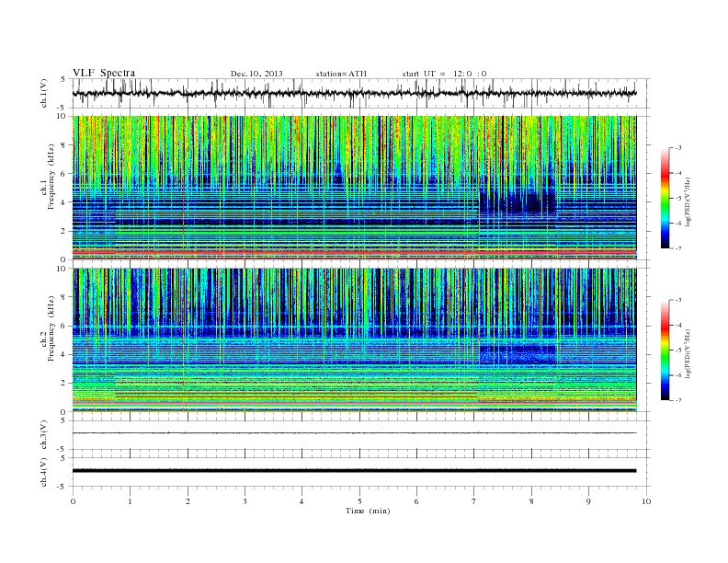
Task: Click the "1" tick on Time axis
Action: click(130, 501)
